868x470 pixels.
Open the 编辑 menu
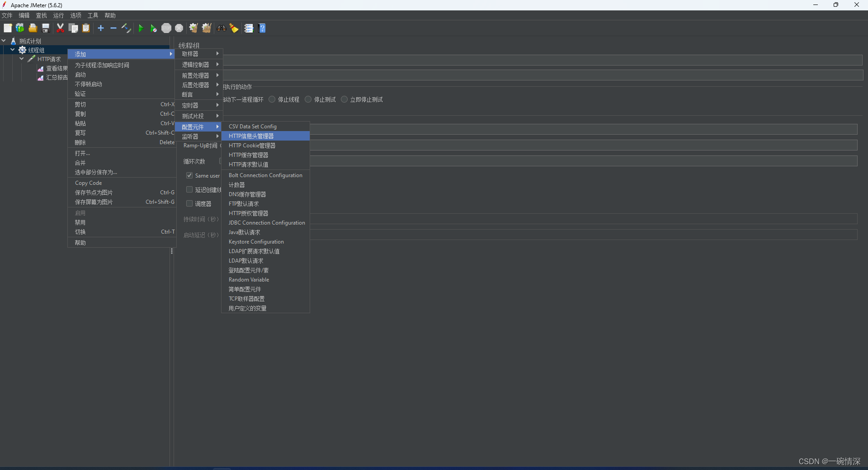[24, 15]
